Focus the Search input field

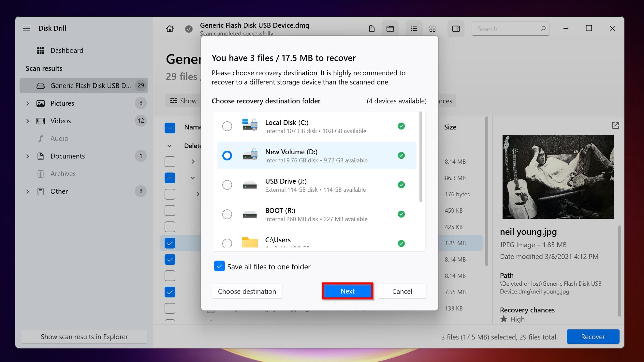tap(510, 29)
